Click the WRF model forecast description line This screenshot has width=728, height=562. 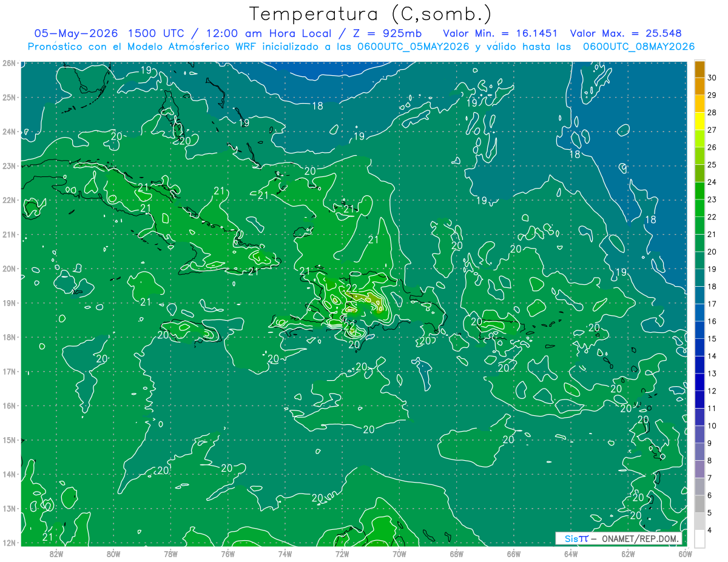[x=362, y=47]
